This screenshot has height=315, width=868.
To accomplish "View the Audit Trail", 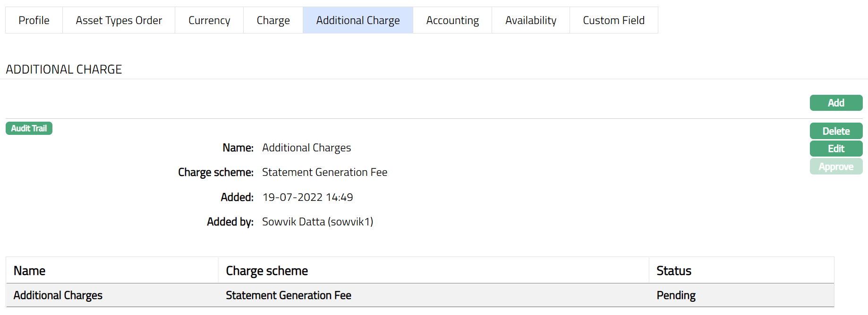I will click(29, 128).
